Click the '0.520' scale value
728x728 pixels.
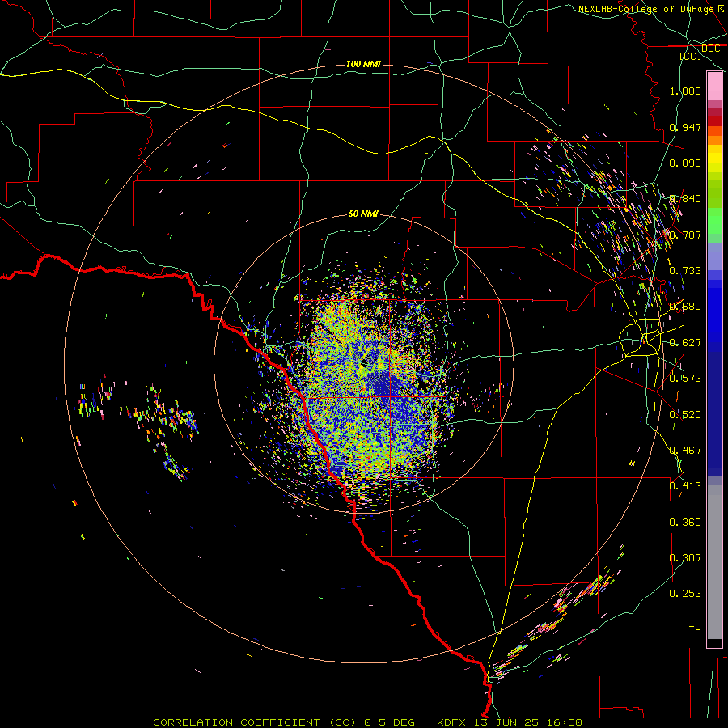point(685,414)
